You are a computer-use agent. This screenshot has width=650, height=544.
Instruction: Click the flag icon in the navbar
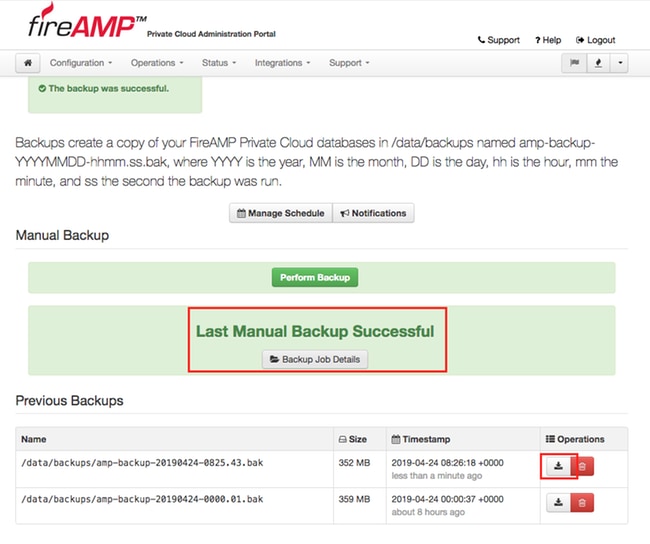(x=574, y=63)
